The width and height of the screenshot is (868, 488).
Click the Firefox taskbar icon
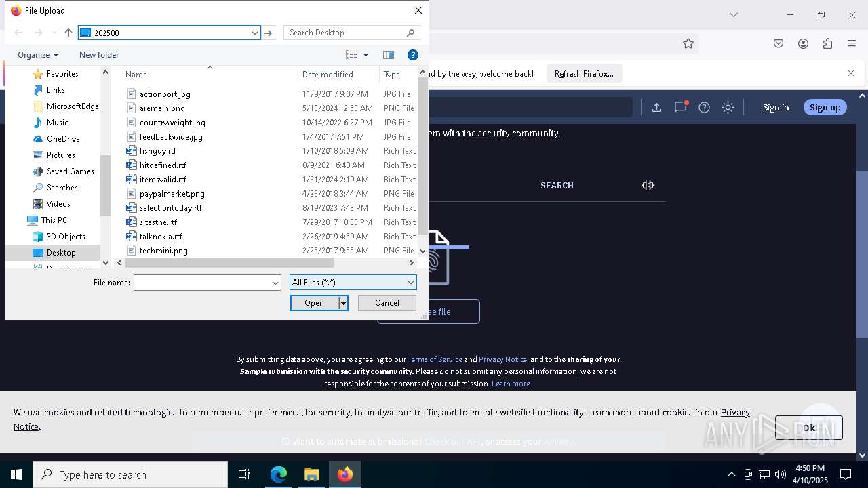(x=345, y=474)
